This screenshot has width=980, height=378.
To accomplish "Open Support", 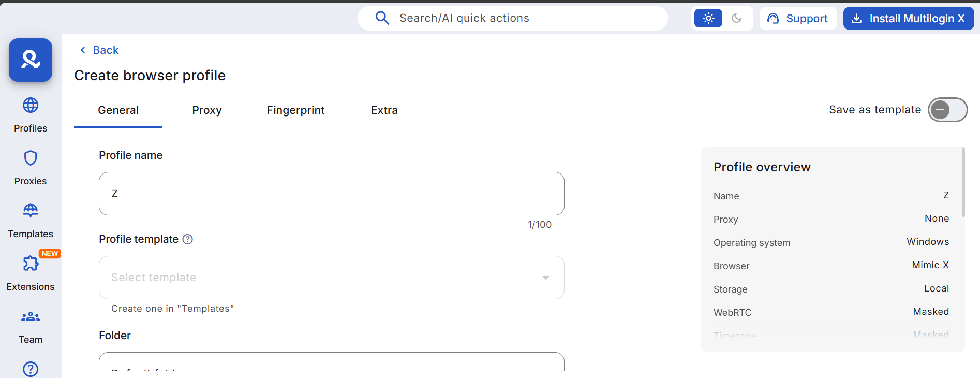I will 798,18.
